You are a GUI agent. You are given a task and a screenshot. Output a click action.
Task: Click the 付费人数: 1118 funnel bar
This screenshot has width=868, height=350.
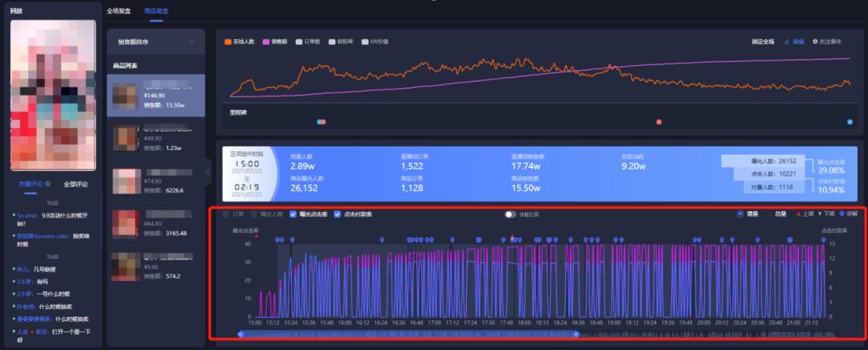click(x=773, y=187)
